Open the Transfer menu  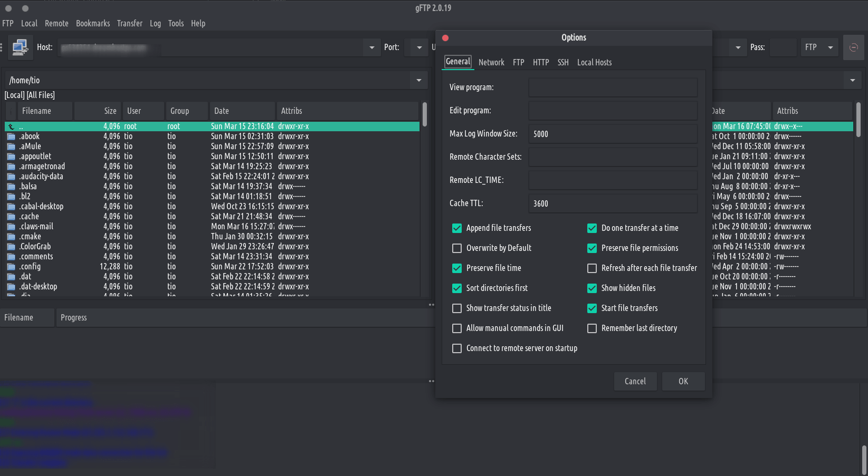(x=130, y=23)
